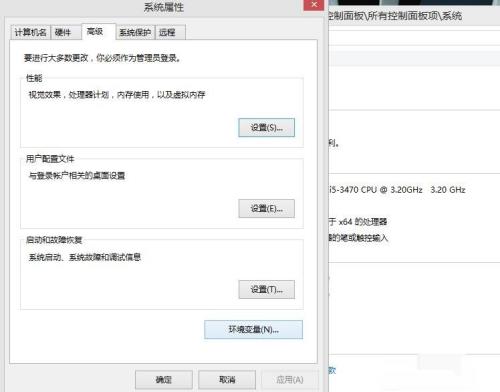Switch to the 计算机名 tab
The image size is (500, 392).
[30, 32]
